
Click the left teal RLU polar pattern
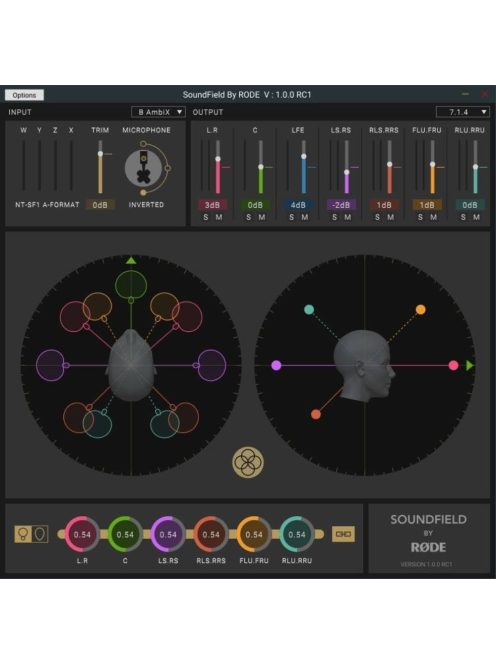[97, 423]
